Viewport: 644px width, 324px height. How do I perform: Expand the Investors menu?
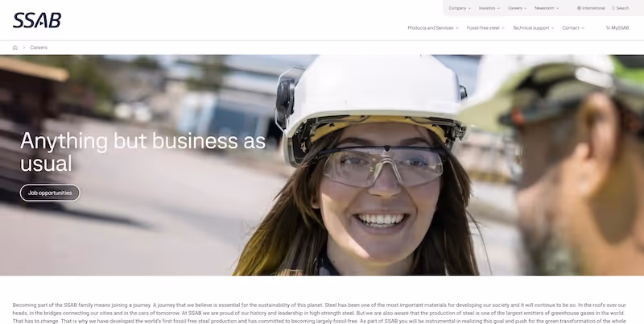[489, 8]
